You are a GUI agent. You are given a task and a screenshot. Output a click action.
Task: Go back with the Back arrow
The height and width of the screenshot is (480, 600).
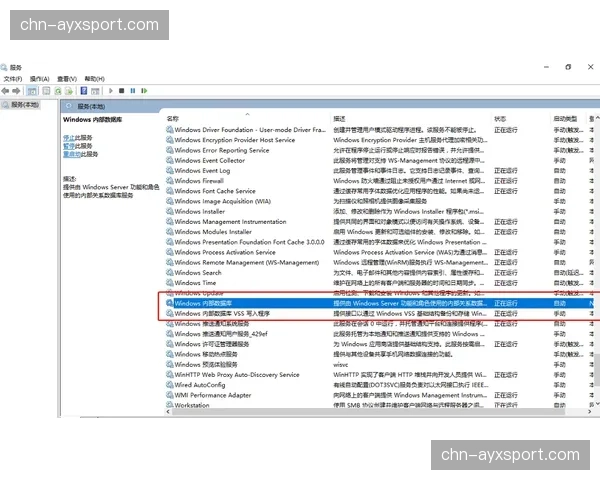point(5,91)
